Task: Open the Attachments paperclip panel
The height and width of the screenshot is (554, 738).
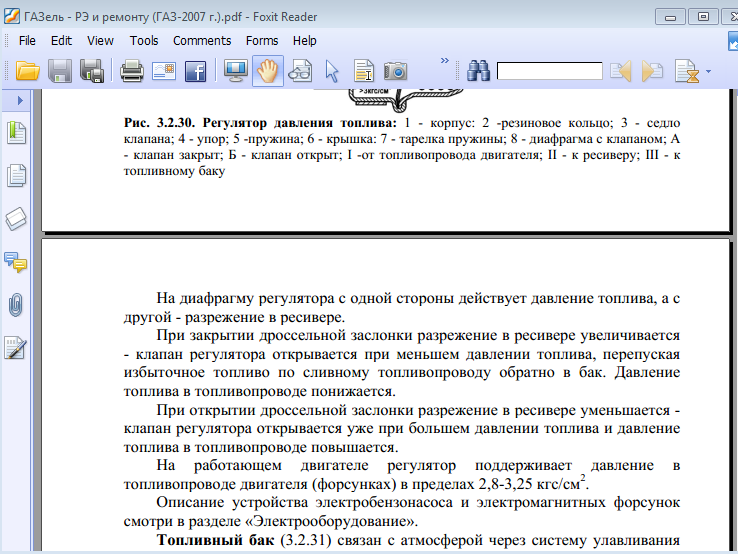Action: 16,305
